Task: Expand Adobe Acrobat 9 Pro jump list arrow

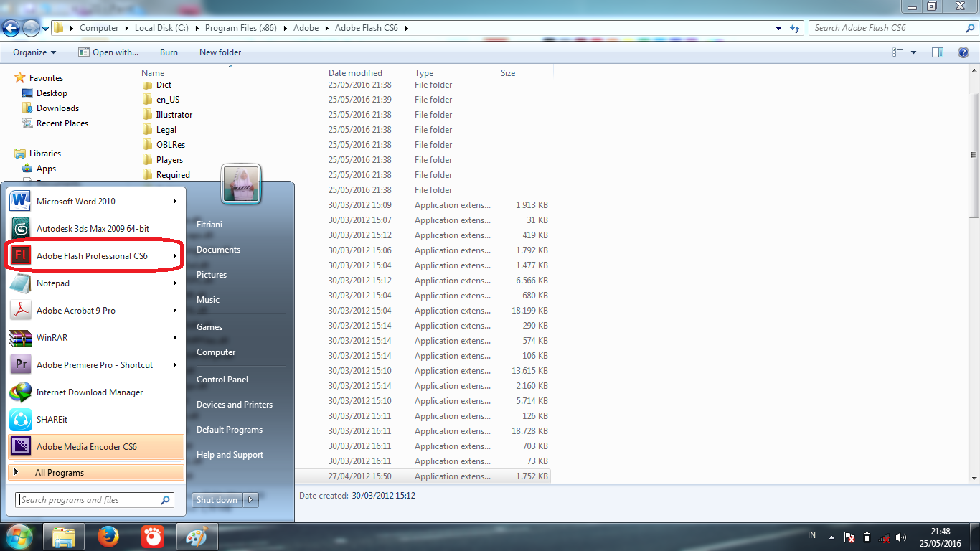Action: (174, 311)
